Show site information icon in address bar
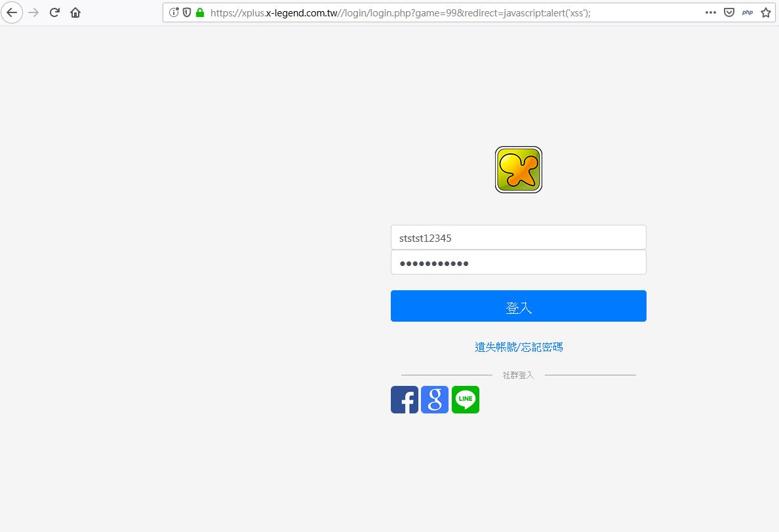This screenshot has width=779, height=532. (174, 12)
